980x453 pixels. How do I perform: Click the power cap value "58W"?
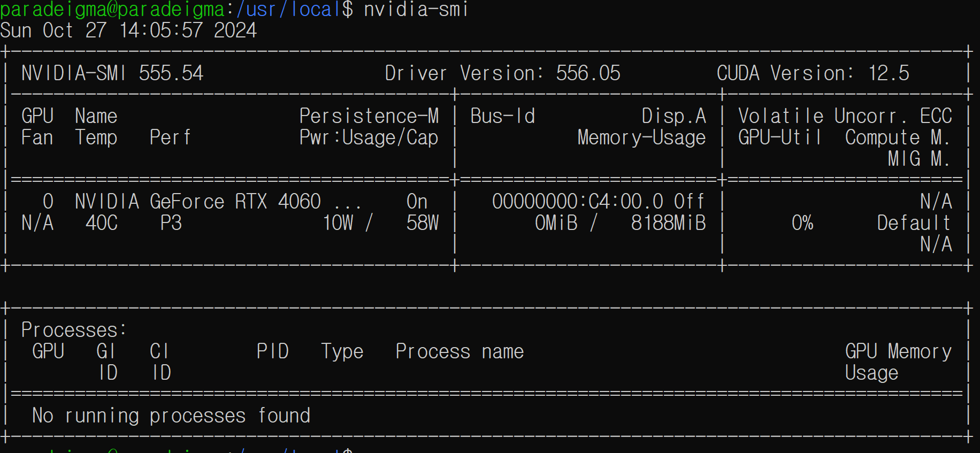pos(423,223)
